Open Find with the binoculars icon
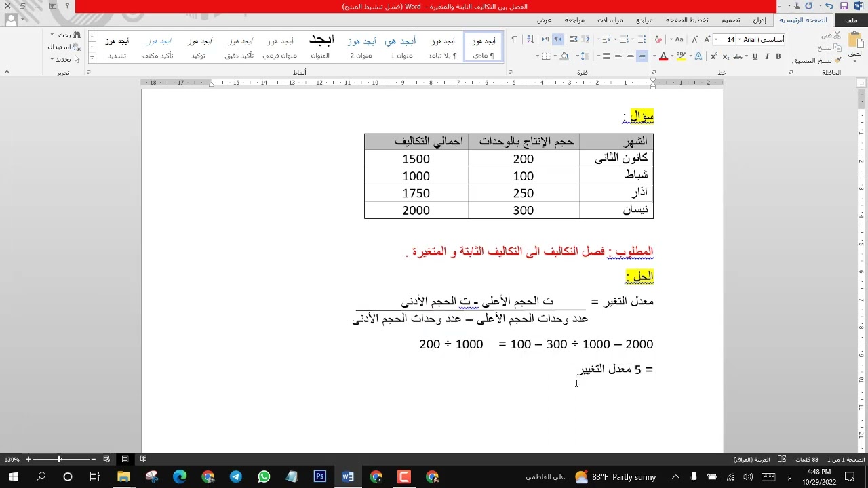868x488 pixels. click(77, 35)
